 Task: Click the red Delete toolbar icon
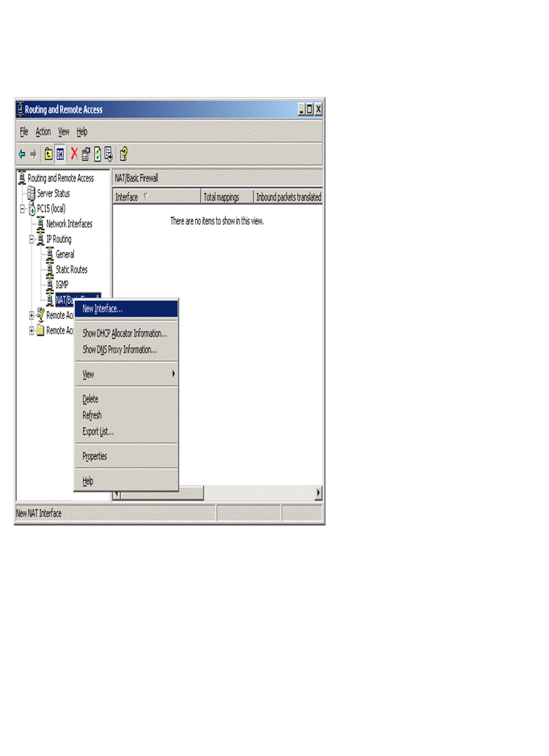[74, 154]
